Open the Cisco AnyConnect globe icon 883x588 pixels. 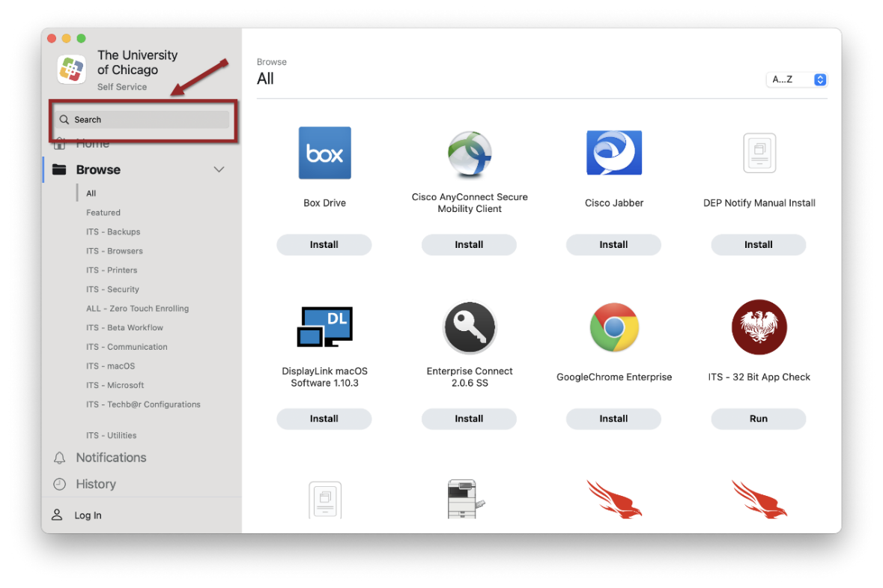click(469, 154)
